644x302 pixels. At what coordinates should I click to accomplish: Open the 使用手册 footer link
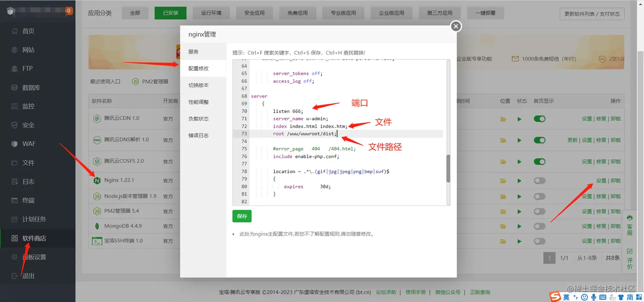416,292
